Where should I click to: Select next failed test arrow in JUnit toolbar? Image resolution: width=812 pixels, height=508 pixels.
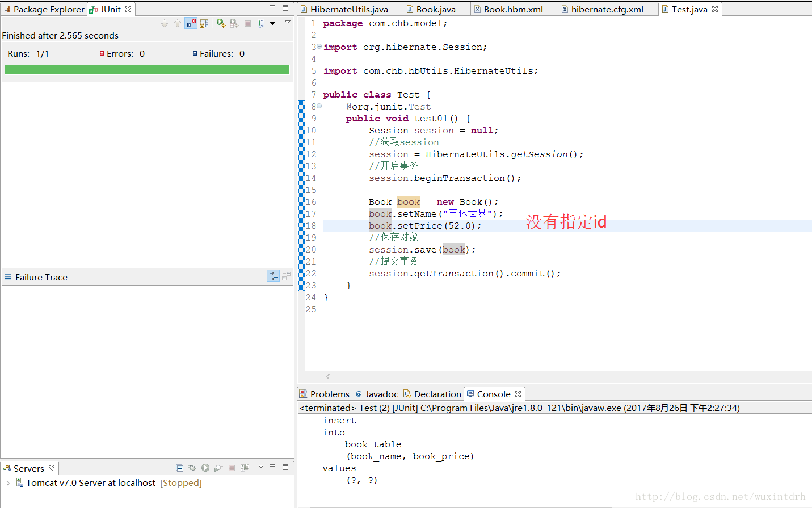(165, 23)
